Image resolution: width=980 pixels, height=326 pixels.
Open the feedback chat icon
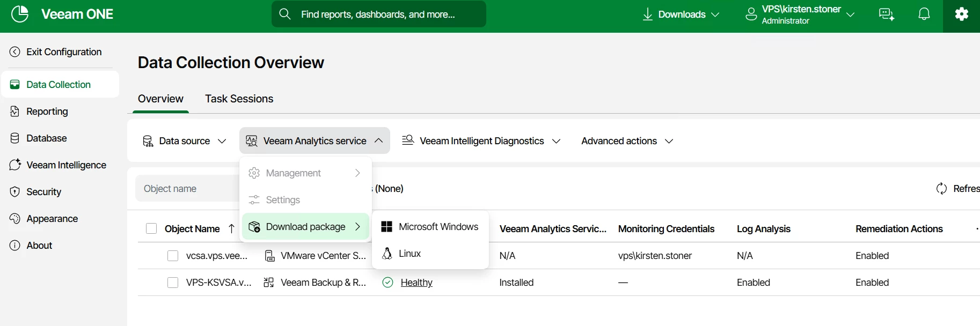pos(887,14)
